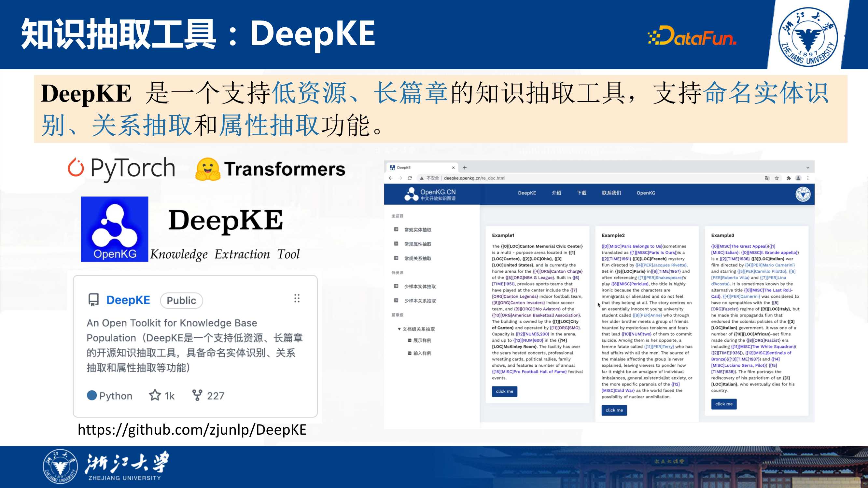The image size is (868, 488).
Task: Click the address bar URL deepke.openkg.cn
Action: pos(474,178)
